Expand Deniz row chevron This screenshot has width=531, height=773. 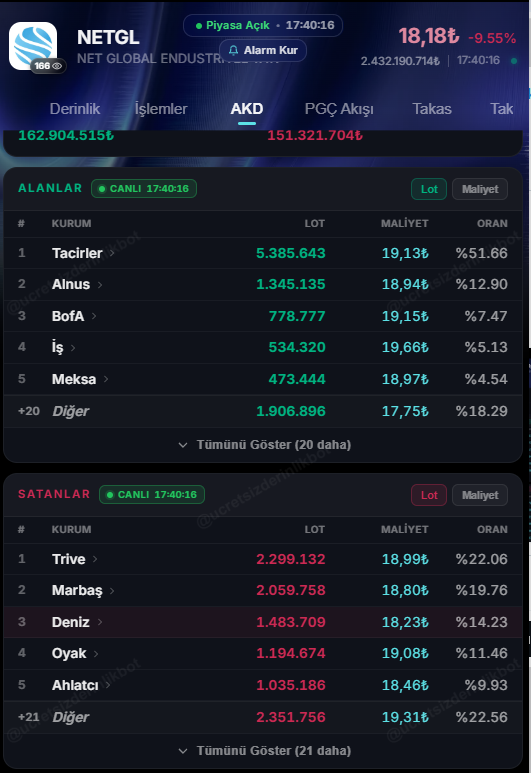pyautogui.click(x=100, y=622)
